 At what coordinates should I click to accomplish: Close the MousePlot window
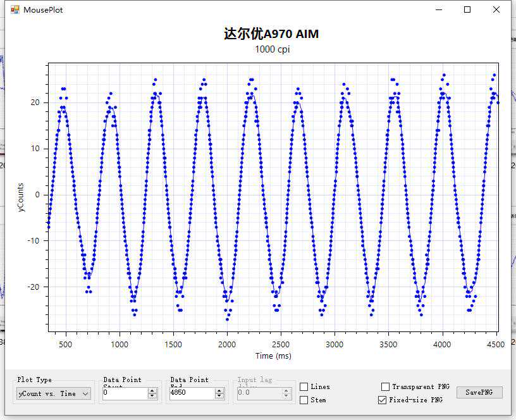click(496, 9)
